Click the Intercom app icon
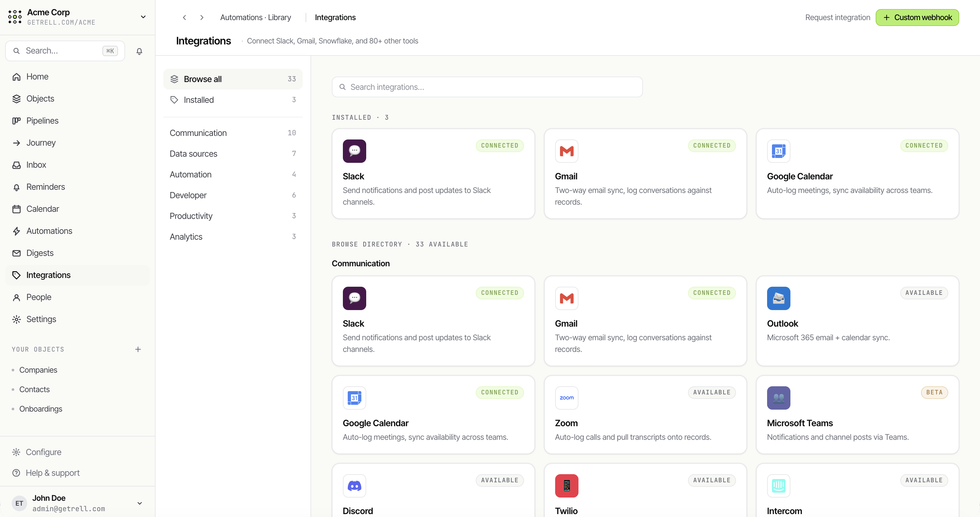The height and width of the screenshot is (517, 980). point(778,486)
